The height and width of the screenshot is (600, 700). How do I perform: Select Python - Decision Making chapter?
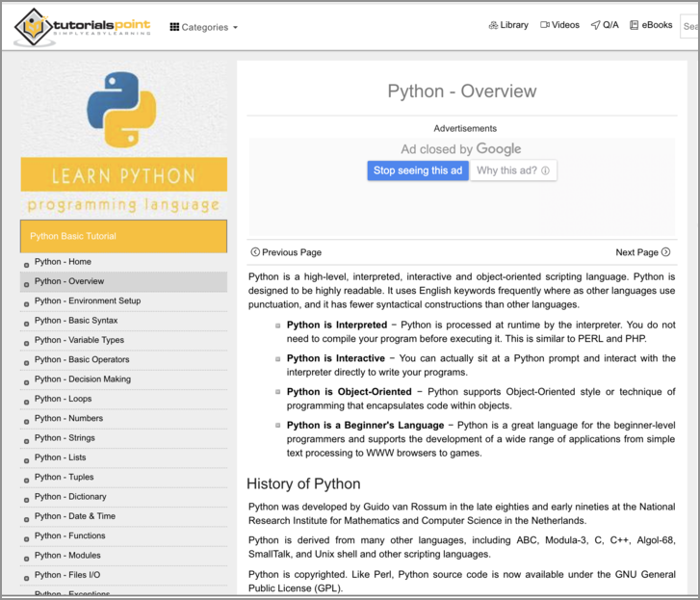[x=82, y=379]
